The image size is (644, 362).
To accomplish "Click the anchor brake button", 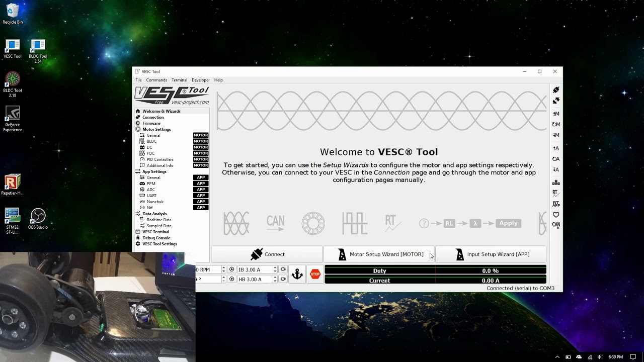I will pos(297,274).
